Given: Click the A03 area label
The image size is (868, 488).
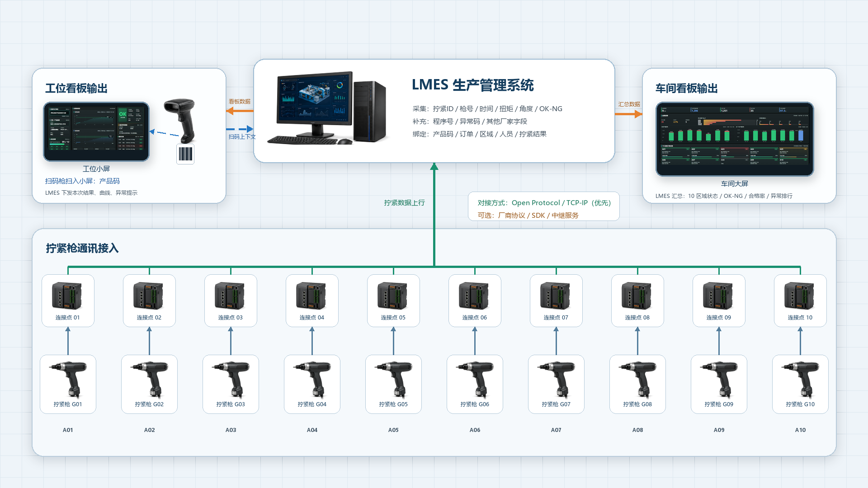Looking at the screenshot, I should tap(231, 430).
